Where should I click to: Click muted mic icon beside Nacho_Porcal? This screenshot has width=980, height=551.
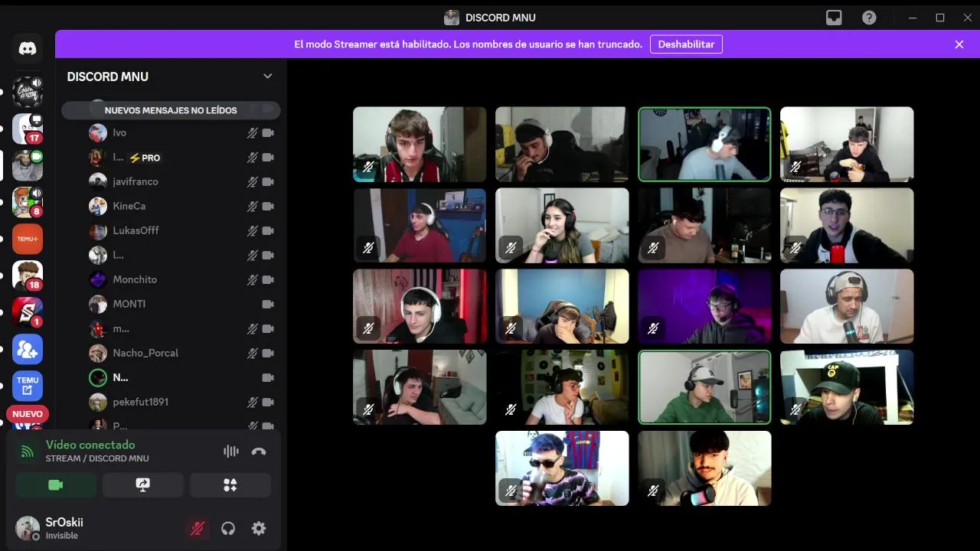[x=252, y=353]
